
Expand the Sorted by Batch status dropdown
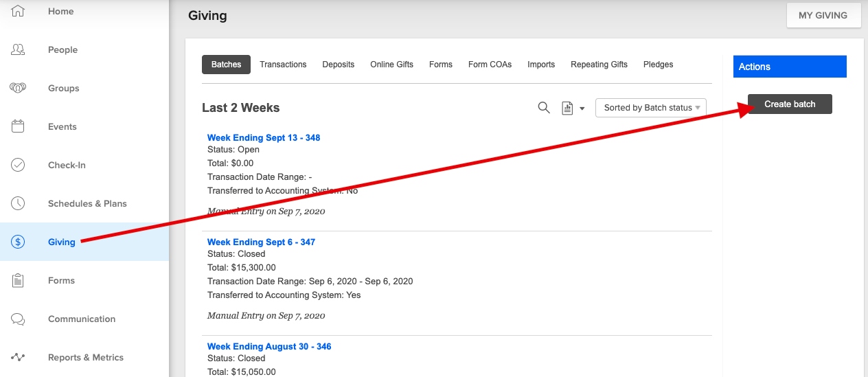650,108
